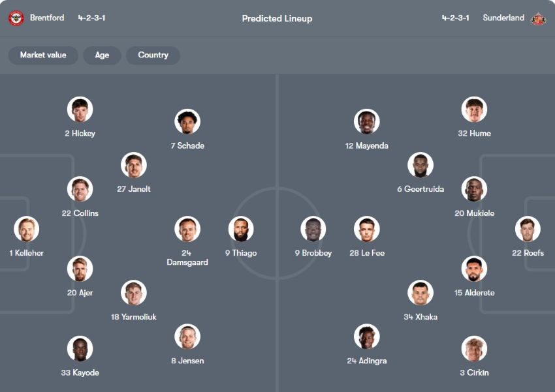Click Brobbey's player photo
555x392 pixels.
coord(313,229)
